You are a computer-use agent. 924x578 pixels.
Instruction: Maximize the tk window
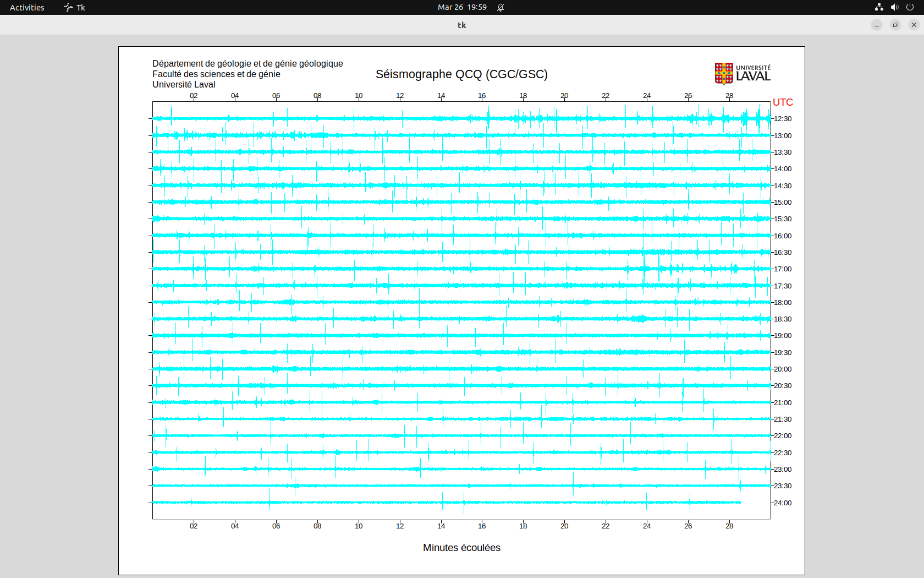895,25
